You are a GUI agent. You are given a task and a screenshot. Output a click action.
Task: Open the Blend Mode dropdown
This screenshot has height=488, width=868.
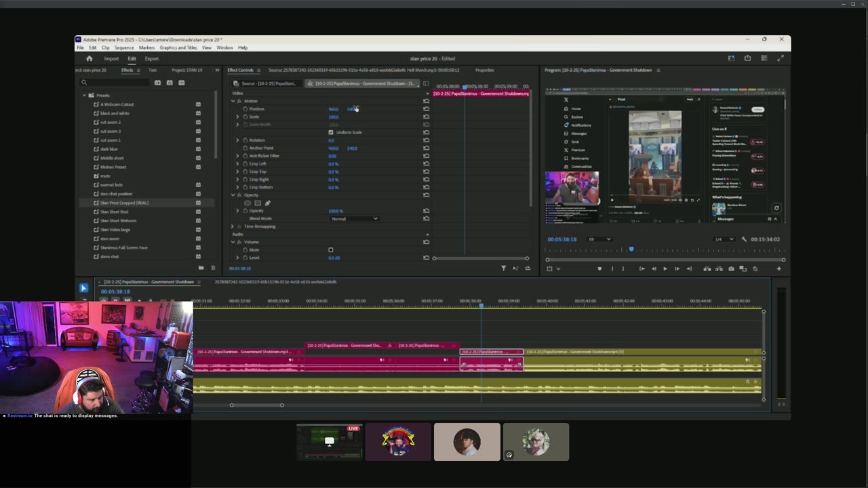click(x=354, y=219)
